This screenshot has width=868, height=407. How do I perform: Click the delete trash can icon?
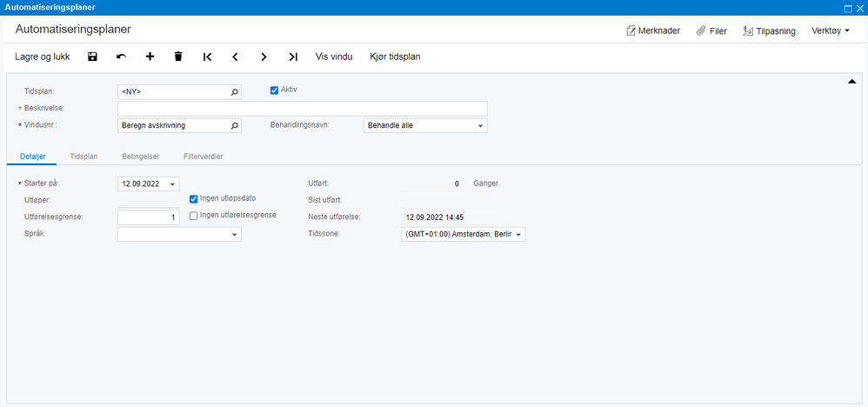pos(178,57)
